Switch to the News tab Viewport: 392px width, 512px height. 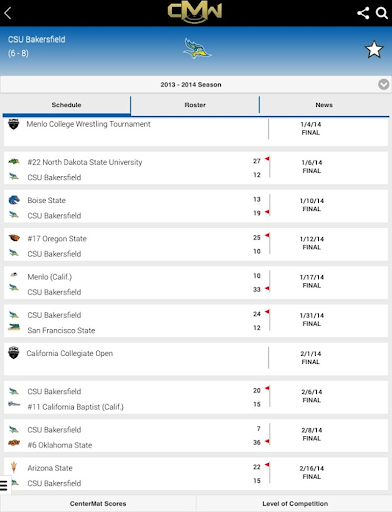coord(324,105)
